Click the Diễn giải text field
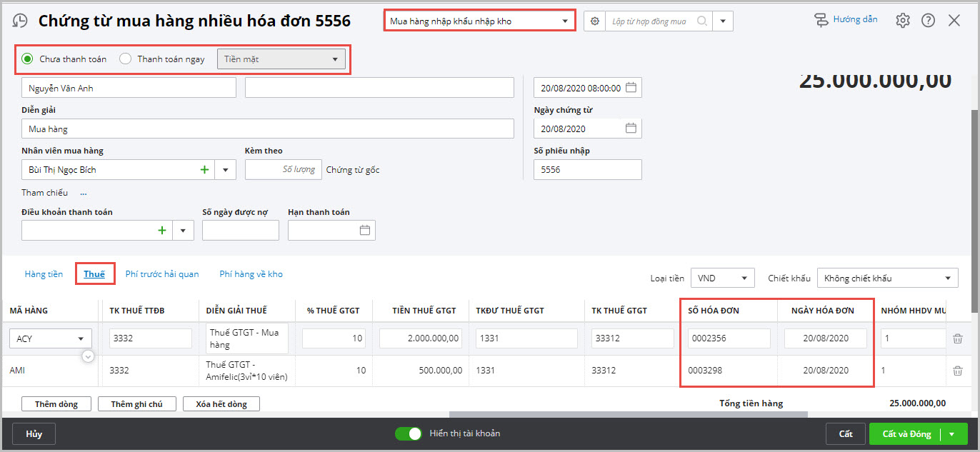 (x=268, y=129)
